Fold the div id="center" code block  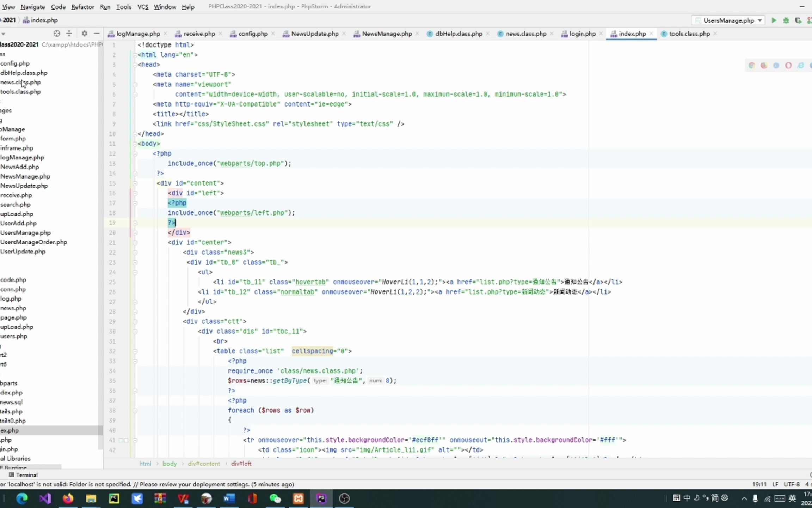(135, 242)
